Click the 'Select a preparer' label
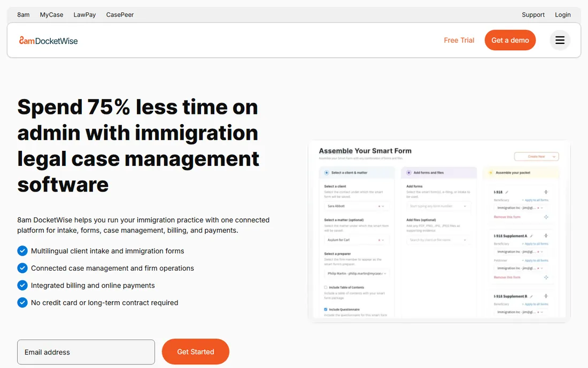Image resolution: width=588 pixels, height=368 pixels. tap(337, 254)
